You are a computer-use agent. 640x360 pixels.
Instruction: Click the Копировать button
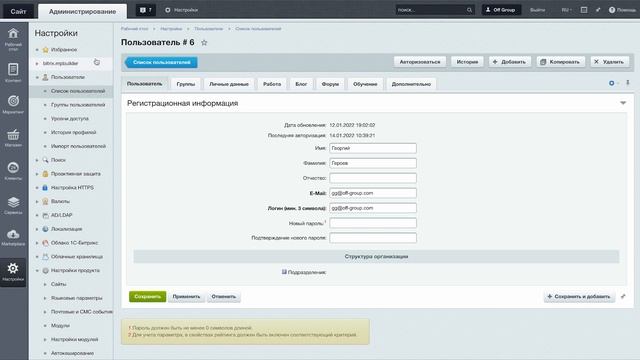[560, 62]
